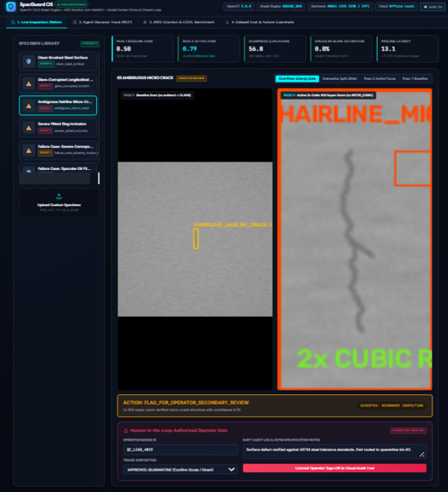Image resolution: width=448 pixels, height=492 pixels.
Task: Click the yellow crack bounding box
Action: click(x=196, y=239)
